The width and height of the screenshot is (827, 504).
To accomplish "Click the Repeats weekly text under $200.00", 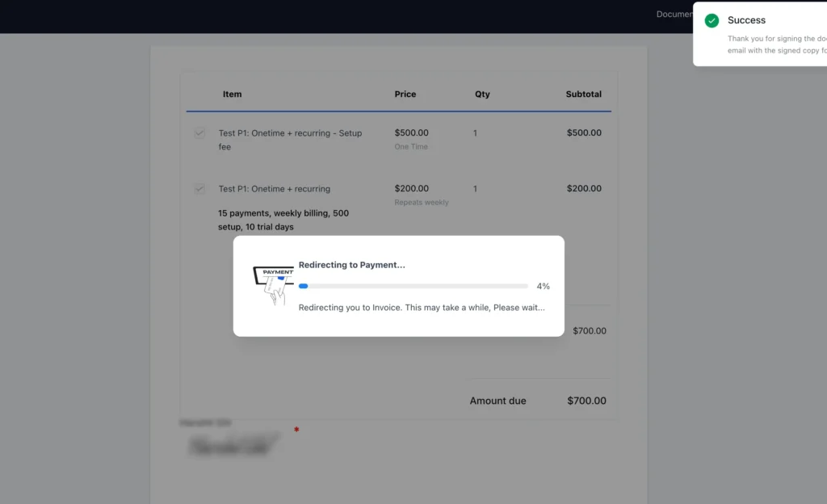I will point(422,202).
